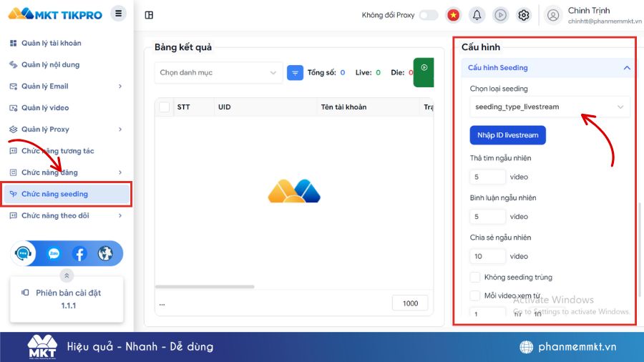The height and width of the screenshot is (362, 644).
Task: Open Chinh Trịnh account name
Action: pyautogui.click(x=589, y=11)
